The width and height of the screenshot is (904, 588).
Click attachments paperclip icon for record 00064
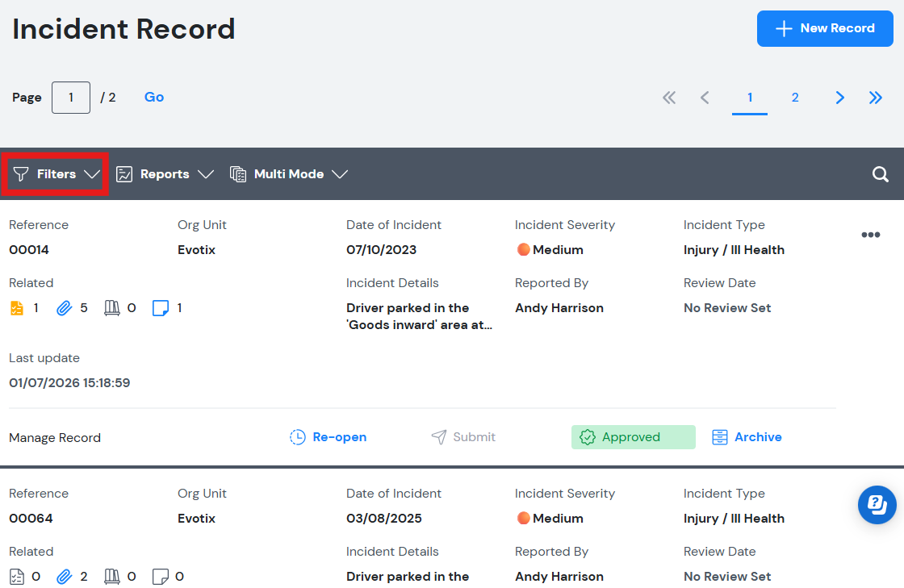tap(64, 577)
